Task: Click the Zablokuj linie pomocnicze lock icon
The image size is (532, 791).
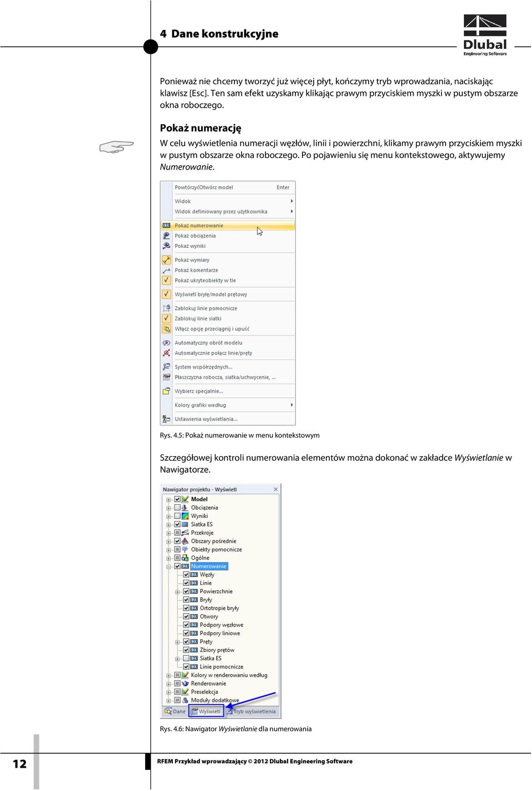Action: [166, 308]
